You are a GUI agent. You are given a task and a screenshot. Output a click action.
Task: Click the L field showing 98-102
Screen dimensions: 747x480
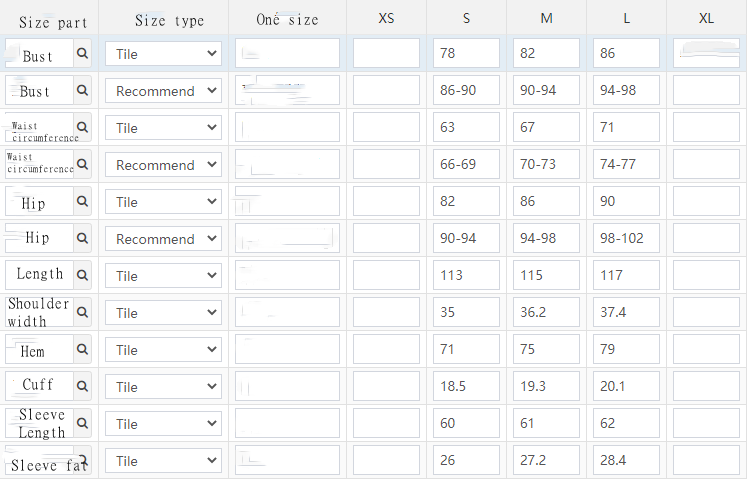626,239
